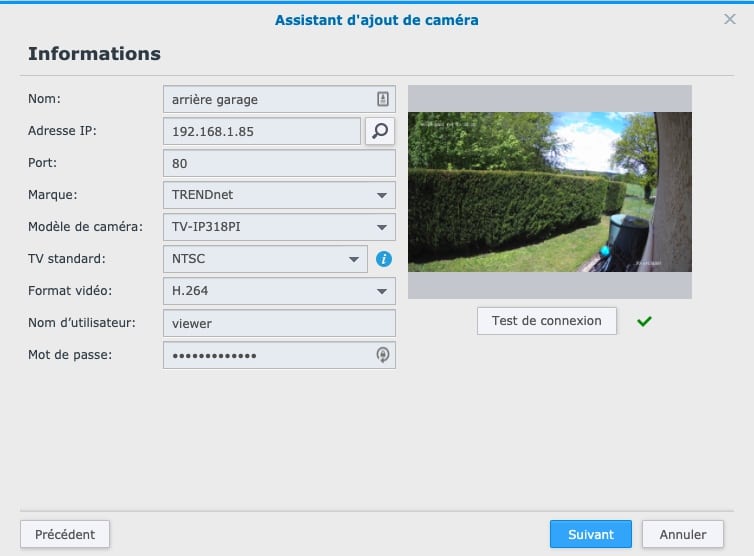Click the contact icon in the Nom field
The height and width of the screenshot is (556, 754).
point(382,99)
